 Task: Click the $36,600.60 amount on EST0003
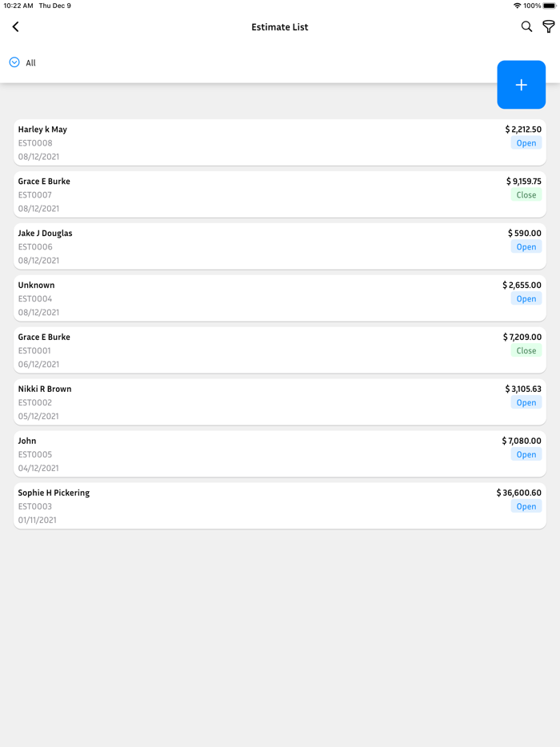pyautogui.click(x=520, y=492)
